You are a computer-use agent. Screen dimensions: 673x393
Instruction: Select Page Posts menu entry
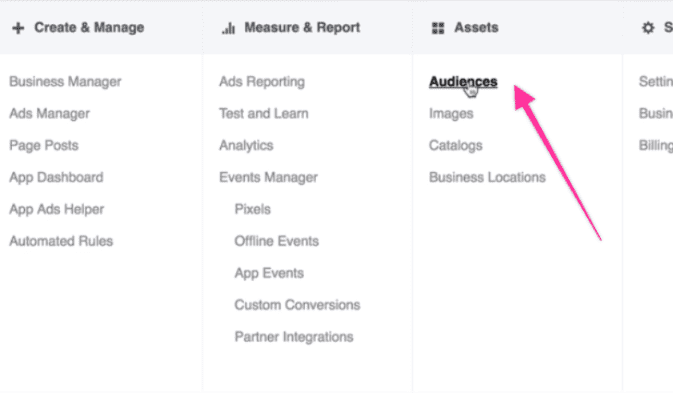pos(44,145)
